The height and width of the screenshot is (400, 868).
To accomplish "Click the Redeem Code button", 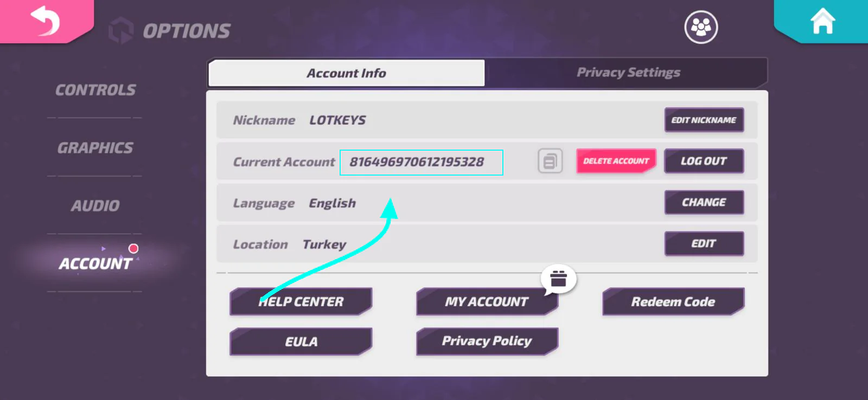I will pos(673,302).
